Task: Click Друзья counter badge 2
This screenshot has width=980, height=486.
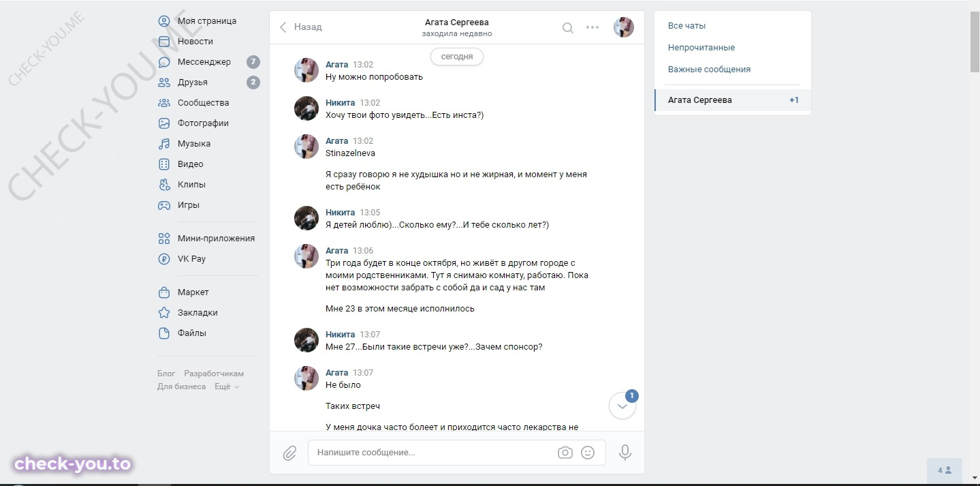Action: tap(253, 82)
